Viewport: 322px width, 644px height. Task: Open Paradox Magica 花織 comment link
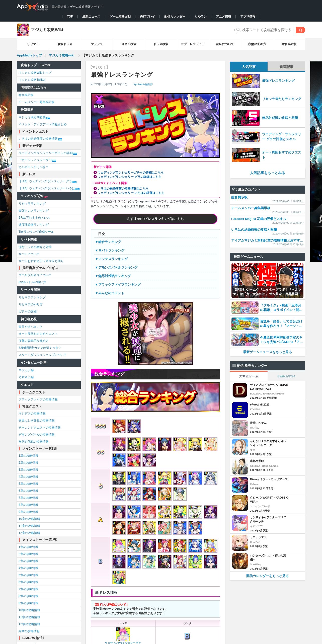259,219
